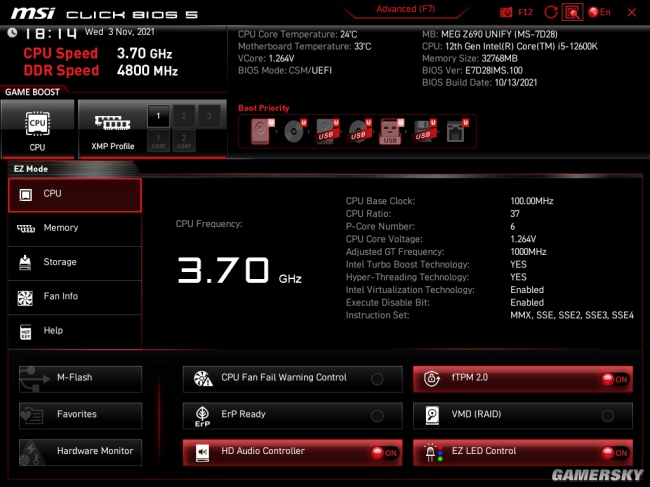Click the CPU Ratio value 37
The image size is (650, 487).
coord(515,214)
